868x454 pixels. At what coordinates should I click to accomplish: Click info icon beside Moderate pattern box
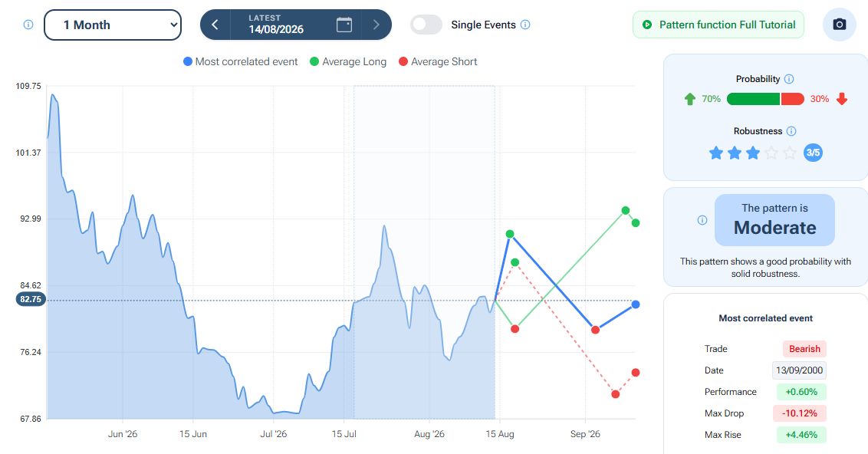[x=702, y=220]
